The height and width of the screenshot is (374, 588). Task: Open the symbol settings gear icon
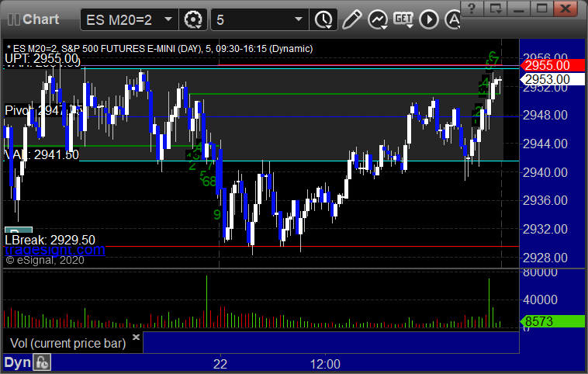pyautogui.click(x=193, y=19)
